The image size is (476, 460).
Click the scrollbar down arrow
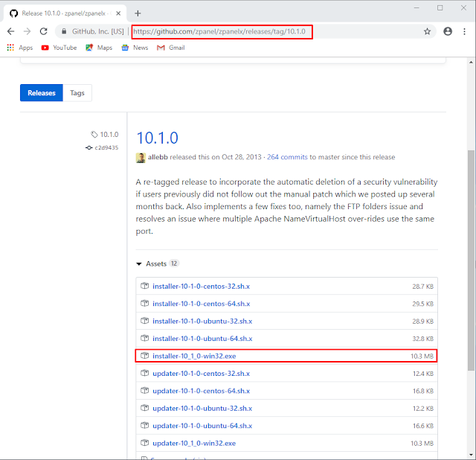click(x=471, y=455)
